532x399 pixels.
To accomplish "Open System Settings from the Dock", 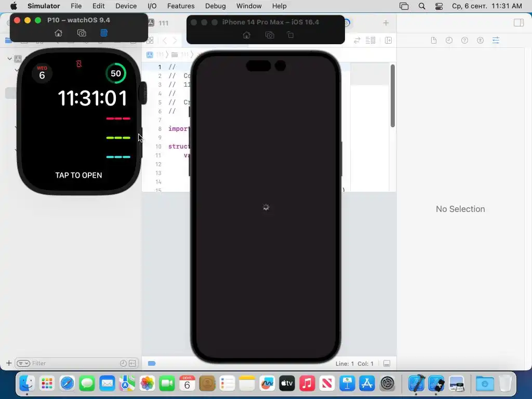I will pos(387,383).
